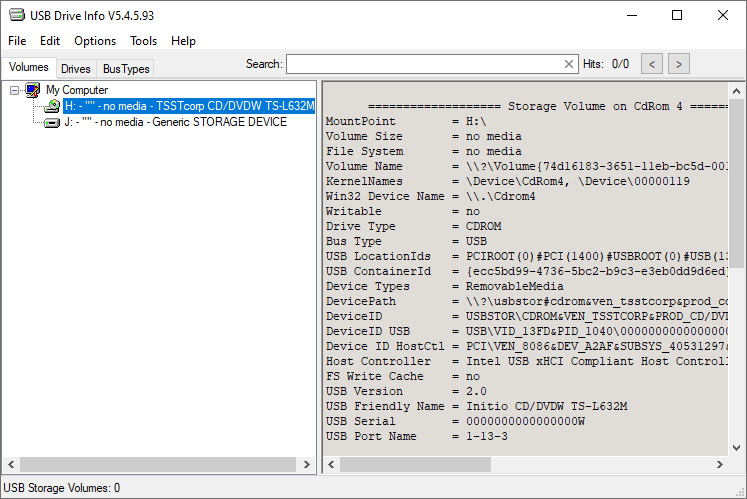Image resolution: width=747 pixels, height=499 pixels.
Task: Go to previous search hit
Action: [651, 64]
